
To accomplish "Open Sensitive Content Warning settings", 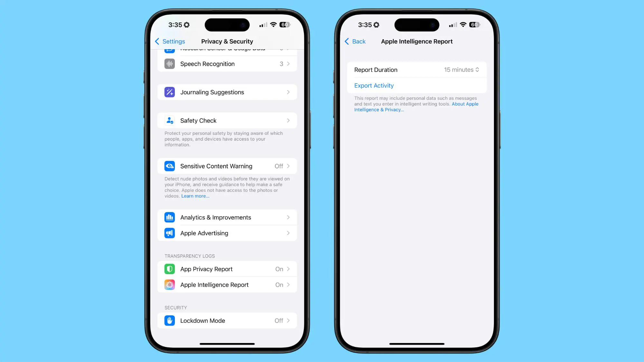I will pyautogui.click(x=226, y=166).
